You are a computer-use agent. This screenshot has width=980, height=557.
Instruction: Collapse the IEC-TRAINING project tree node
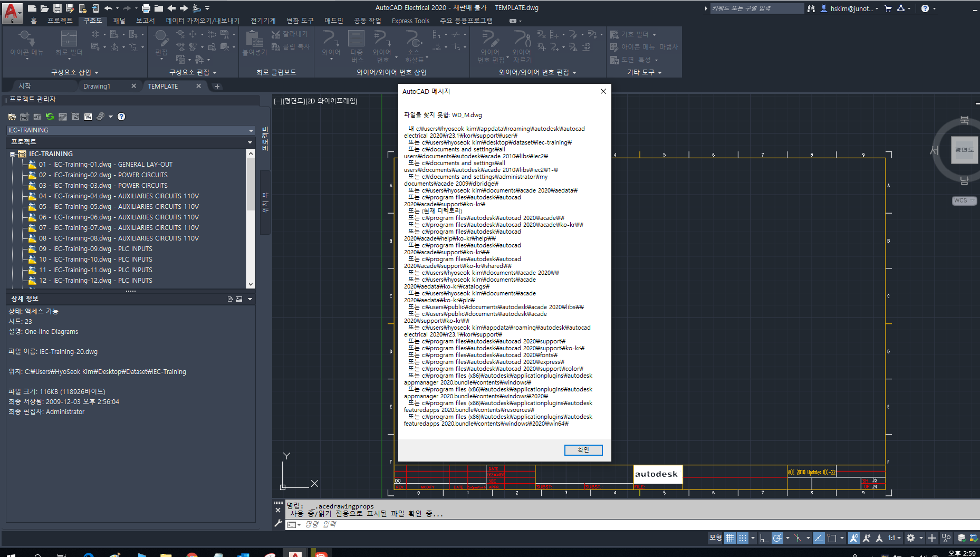tap(12, 154)
